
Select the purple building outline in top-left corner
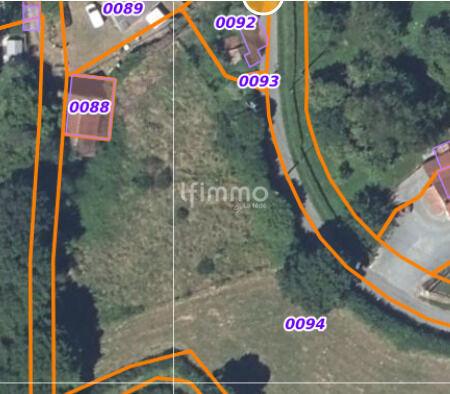tap(32, 16)
